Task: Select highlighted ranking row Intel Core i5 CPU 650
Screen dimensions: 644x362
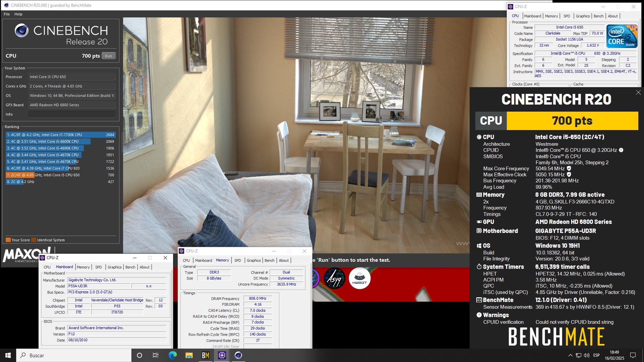Action: [x=61, y=175]
